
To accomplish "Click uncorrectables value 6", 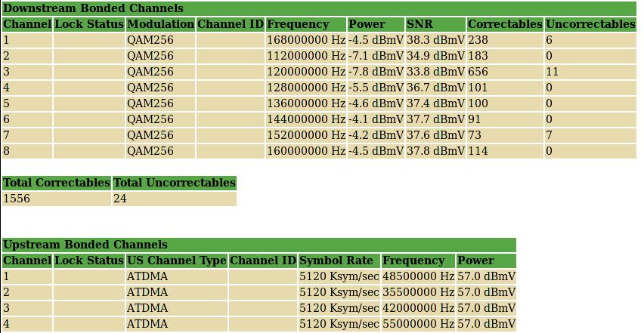I will point(549,40).
